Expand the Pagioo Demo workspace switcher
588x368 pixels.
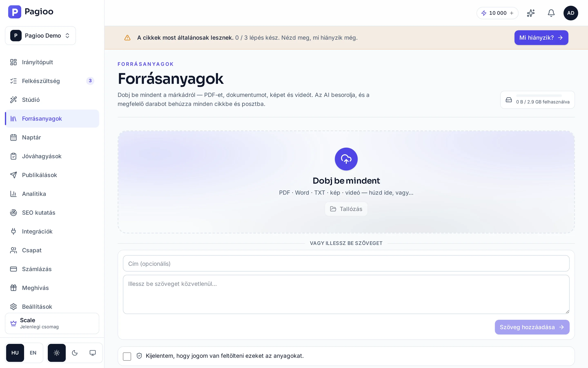(x=40, y=36)
